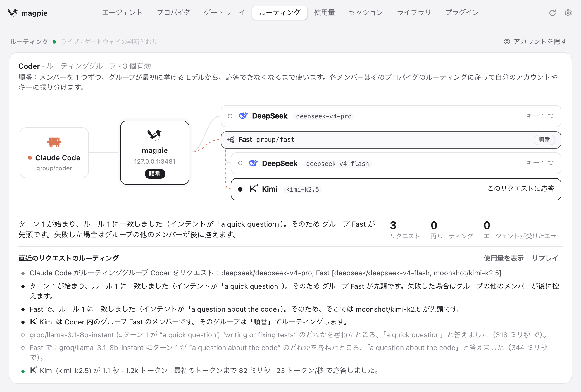581x392 pixels.
Task: Click the 3 リクエスト counter
Action: [x=405, y=230]
